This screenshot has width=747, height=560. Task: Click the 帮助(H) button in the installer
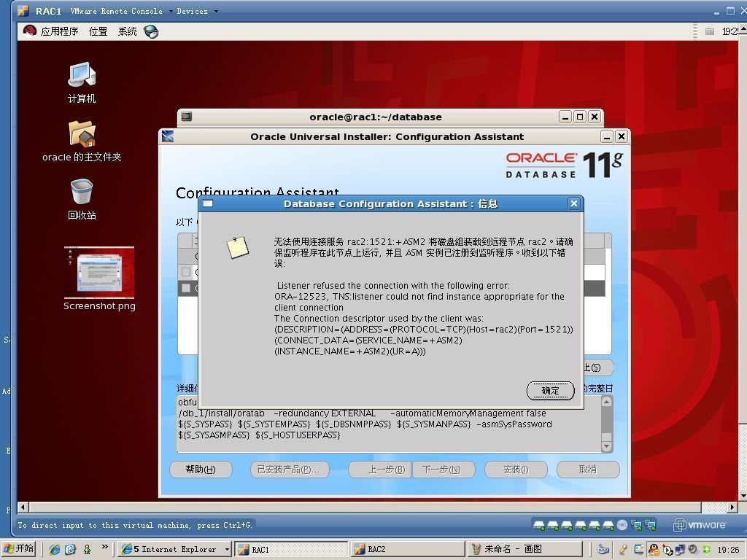201,470
